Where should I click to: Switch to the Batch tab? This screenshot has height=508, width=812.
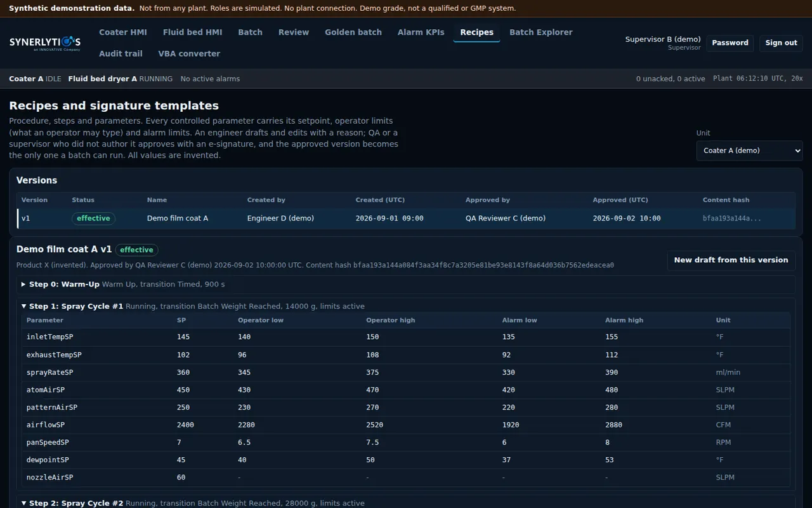tap(250, 32)
